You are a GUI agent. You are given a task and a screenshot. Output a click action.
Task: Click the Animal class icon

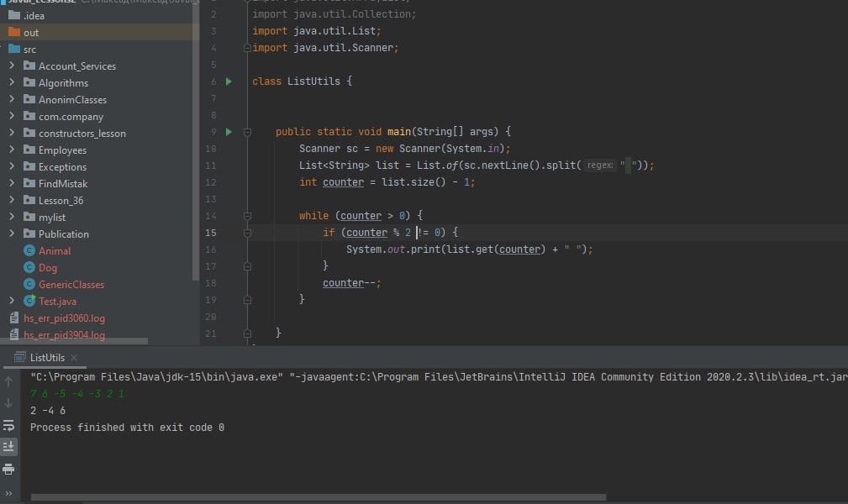[x=29, y=250]
